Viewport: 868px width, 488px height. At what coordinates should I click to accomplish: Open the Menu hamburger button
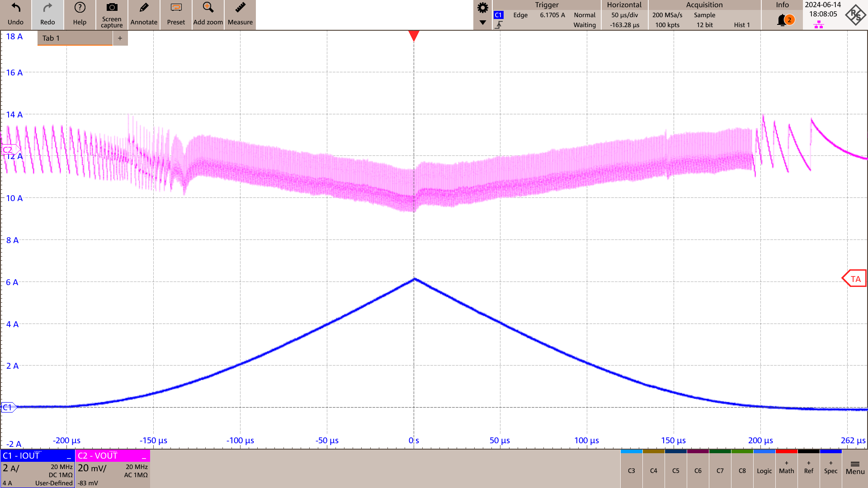855,468
